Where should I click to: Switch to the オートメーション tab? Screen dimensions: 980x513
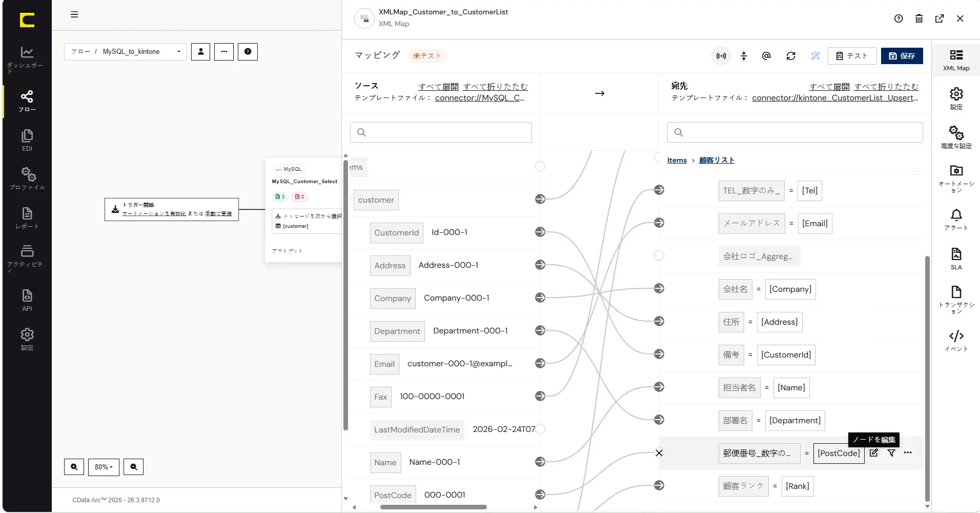[x=956, y=179]
